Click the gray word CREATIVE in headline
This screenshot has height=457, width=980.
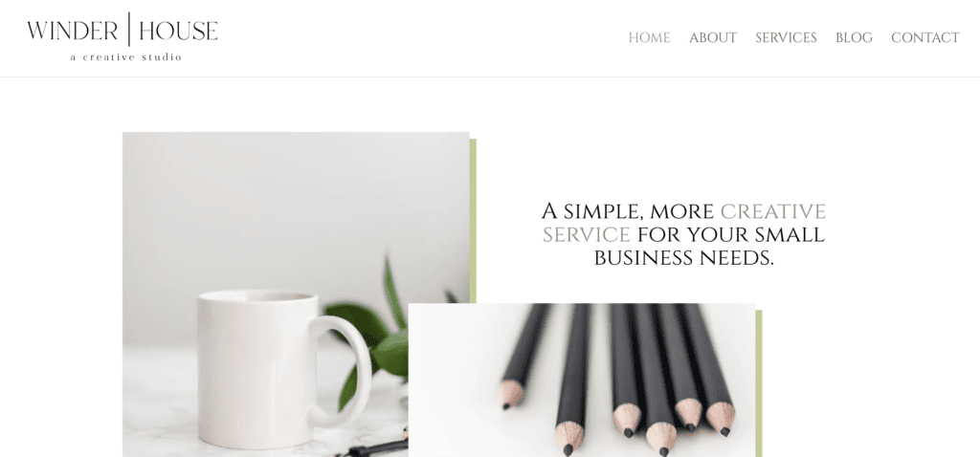[x=773, y=211]
